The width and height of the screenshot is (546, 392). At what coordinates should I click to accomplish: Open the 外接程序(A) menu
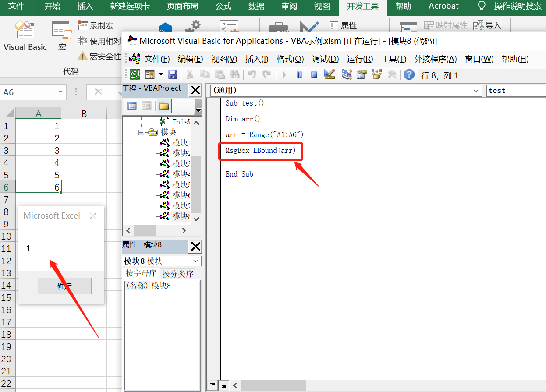[436, 59]
